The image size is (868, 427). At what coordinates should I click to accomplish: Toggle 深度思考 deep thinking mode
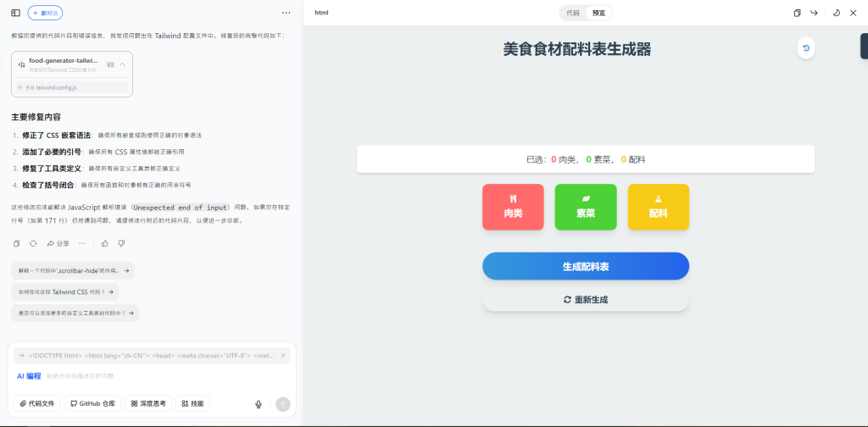coord(148,404)
